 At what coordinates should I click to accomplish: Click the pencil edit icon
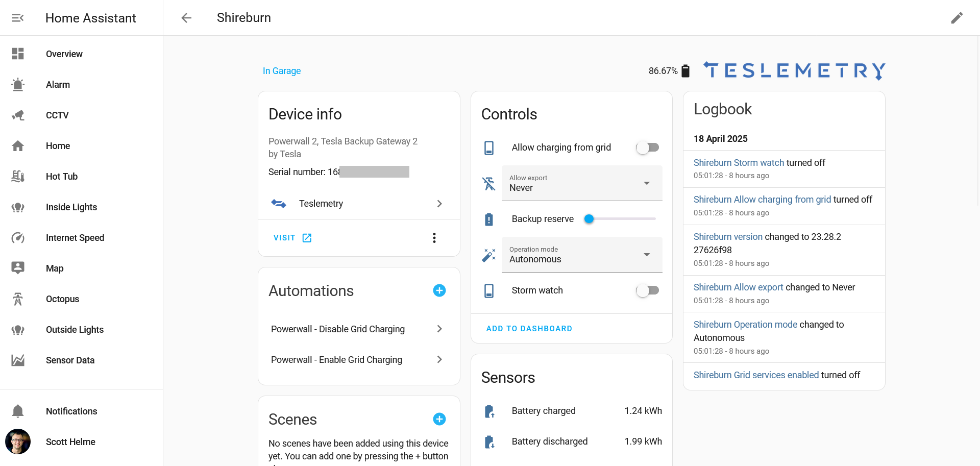coord(957,18)
